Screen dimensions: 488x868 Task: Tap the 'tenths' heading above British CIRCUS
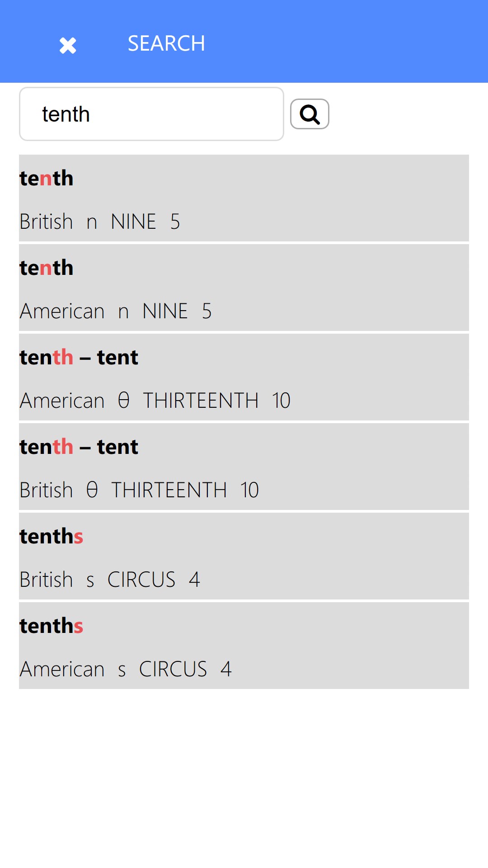52,536
